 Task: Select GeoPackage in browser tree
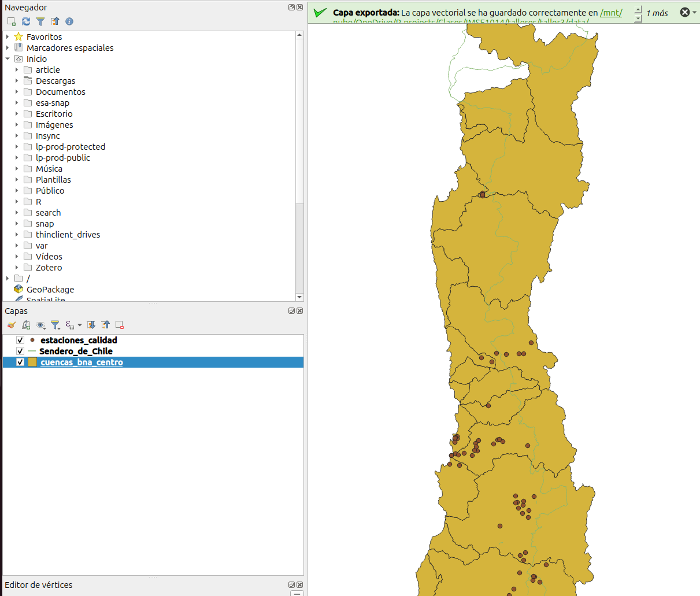click(x=50, y=290)
